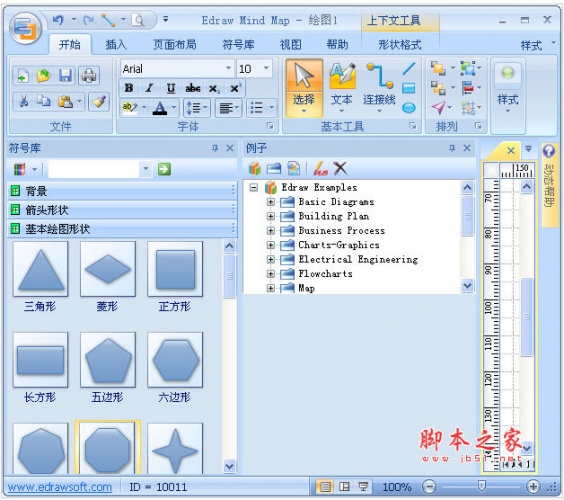Switch to the second view mode in status bar
564x500 pixels.
[345, 487]
